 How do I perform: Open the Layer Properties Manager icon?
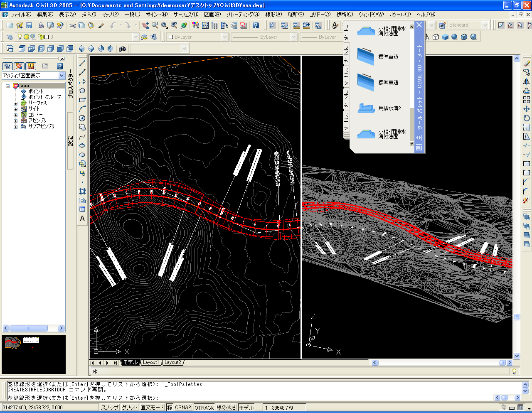click(10, 37)
